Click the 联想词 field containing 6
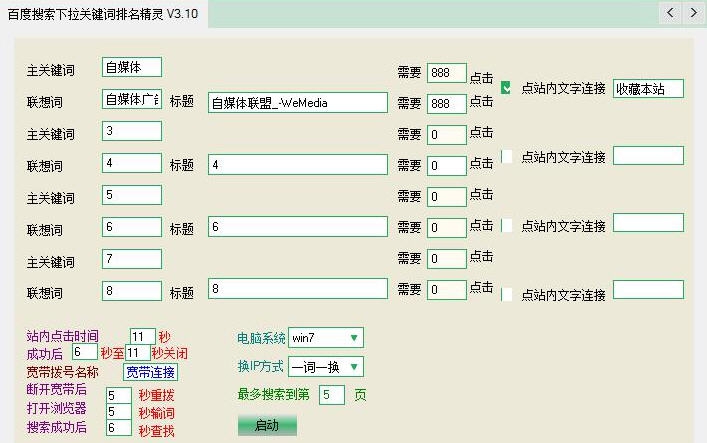This screenshot has width=707, height=443. tap(132, 227)
